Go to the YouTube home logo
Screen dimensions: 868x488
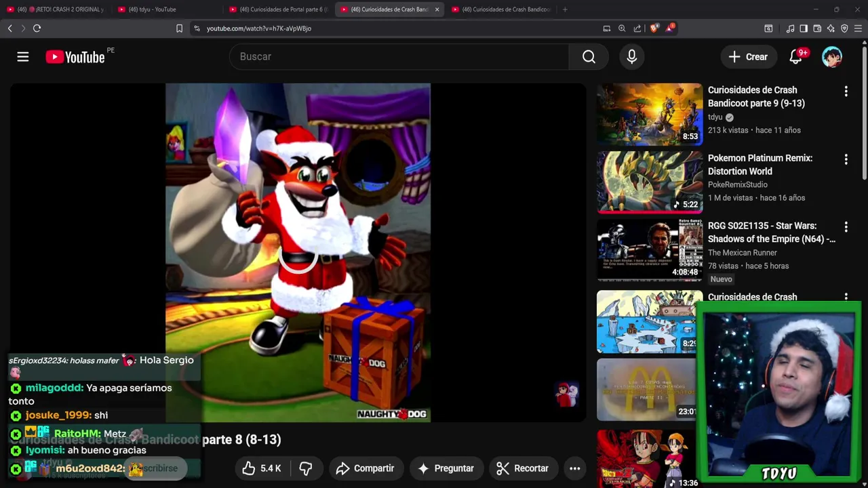click(75, 57)
